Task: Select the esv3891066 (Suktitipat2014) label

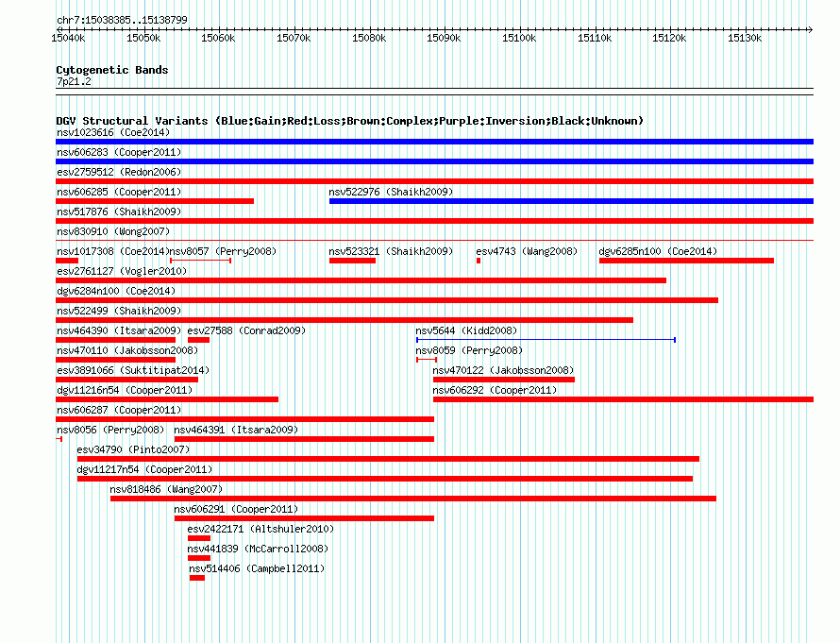Action: coord(133,370)
